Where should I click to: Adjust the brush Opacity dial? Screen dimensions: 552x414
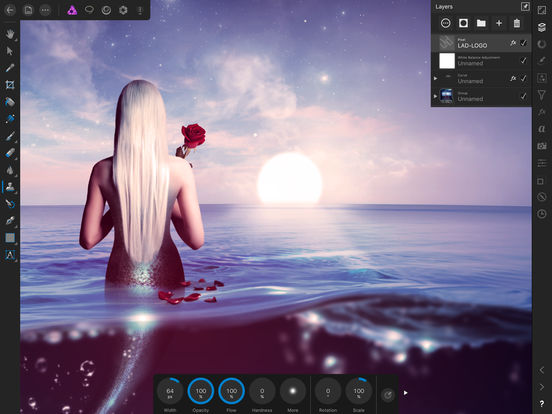[201, 391]
